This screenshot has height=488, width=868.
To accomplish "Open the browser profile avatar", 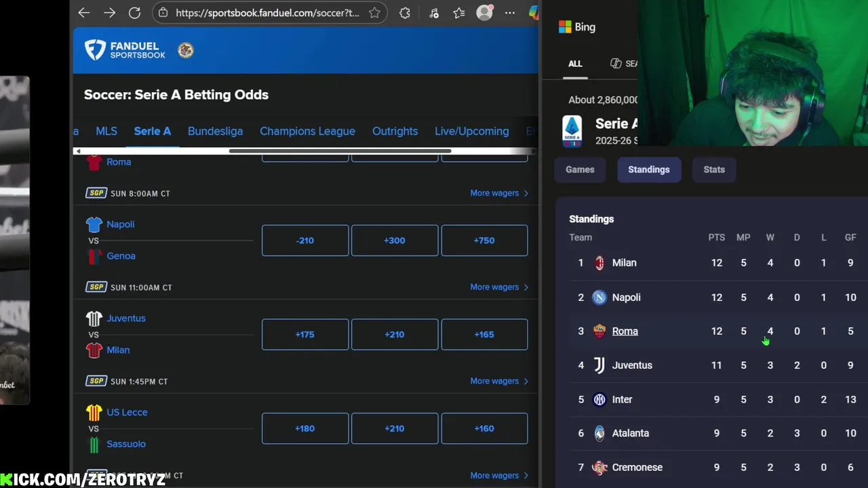I will 484,12.
